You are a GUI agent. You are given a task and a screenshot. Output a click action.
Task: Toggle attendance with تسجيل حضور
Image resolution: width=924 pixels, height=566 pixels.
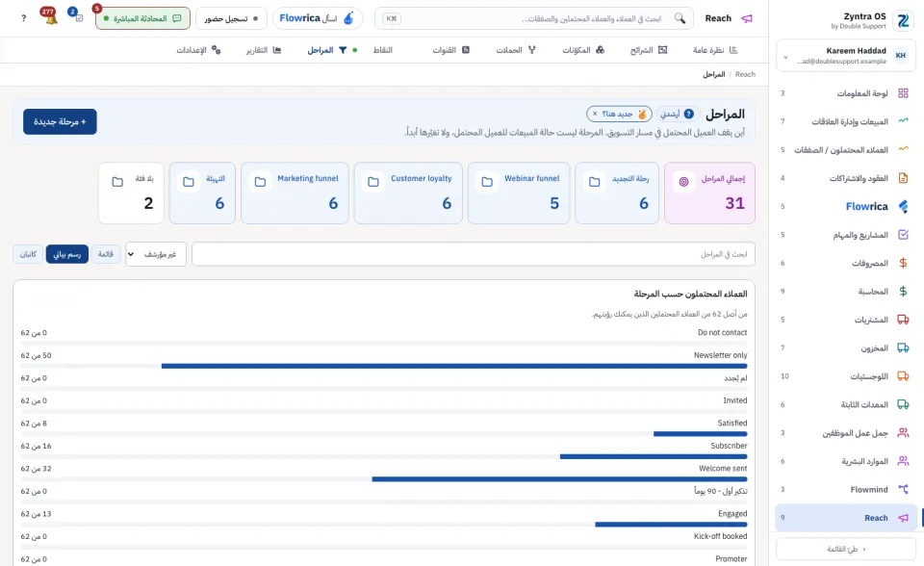[231, 18]
